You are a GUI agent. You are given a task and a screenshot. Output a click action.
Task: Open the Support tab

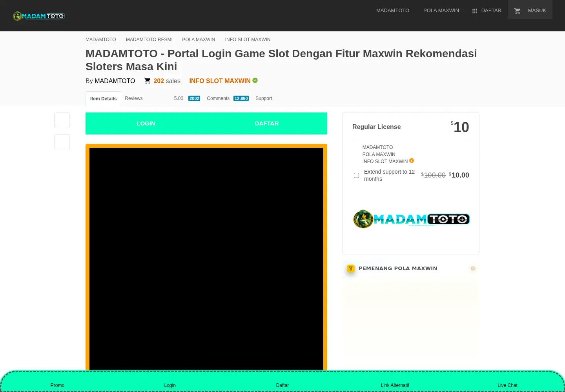coord(264,98)
